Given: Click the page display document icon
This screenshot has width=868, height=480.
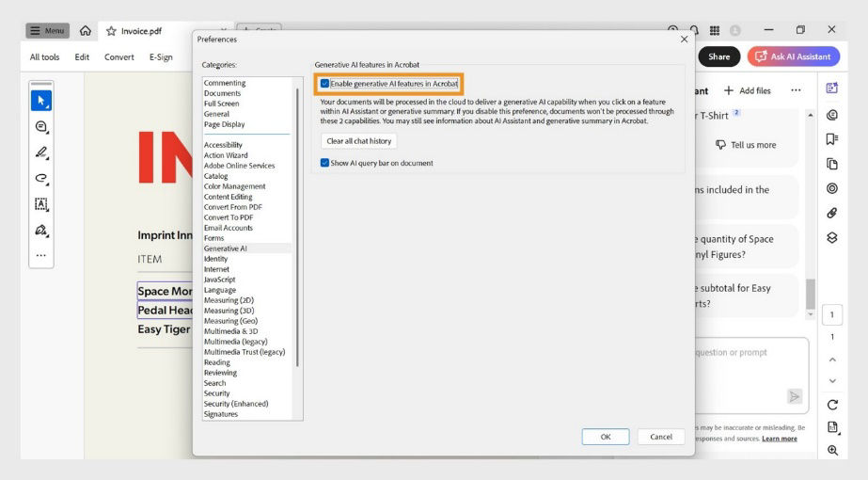Looking at the screenshot, I should point(832,426).
